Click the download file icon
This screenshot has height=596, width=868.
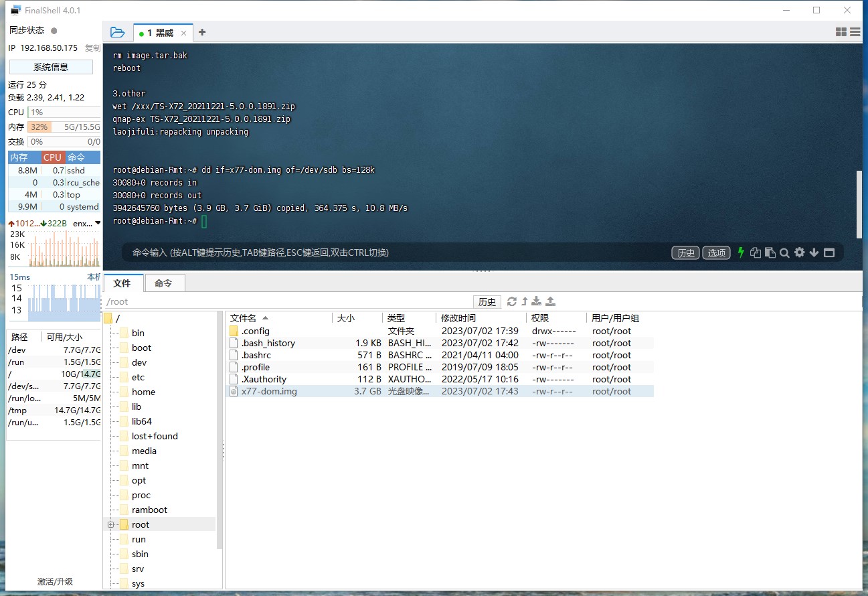(537, 301)
